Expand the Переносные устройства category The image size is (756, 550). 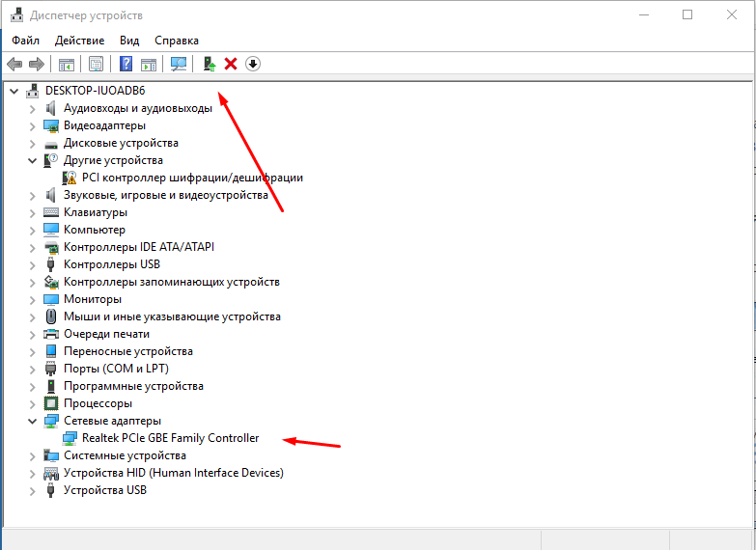click(x=32, y=352)
